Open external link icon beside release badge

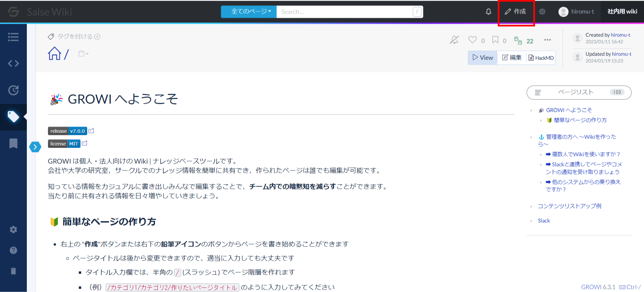click(91, 131)
